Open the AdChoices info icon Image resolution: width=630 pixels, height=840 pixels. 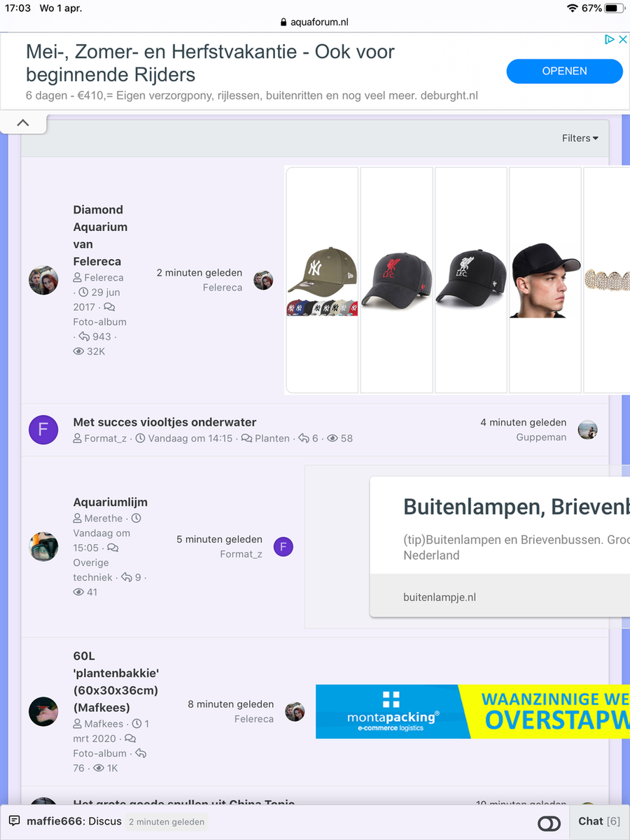click(609, 40)
